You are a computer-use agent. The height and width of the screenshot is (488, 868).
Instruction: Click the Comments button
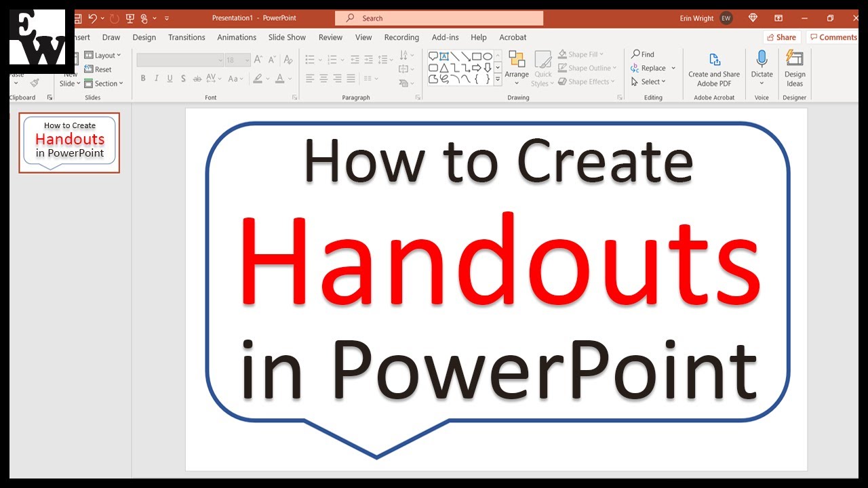[833, 37]
